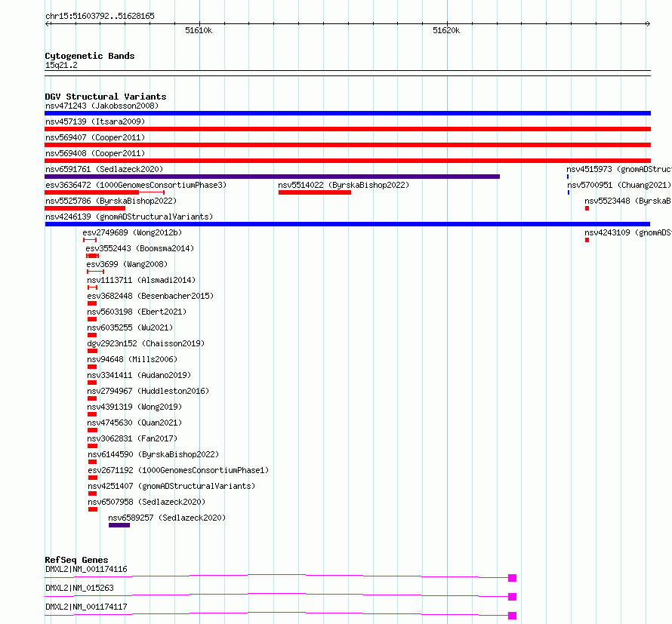Open nsv5525786 (ByrskaBishop2022) label

(x=111, y=201)
